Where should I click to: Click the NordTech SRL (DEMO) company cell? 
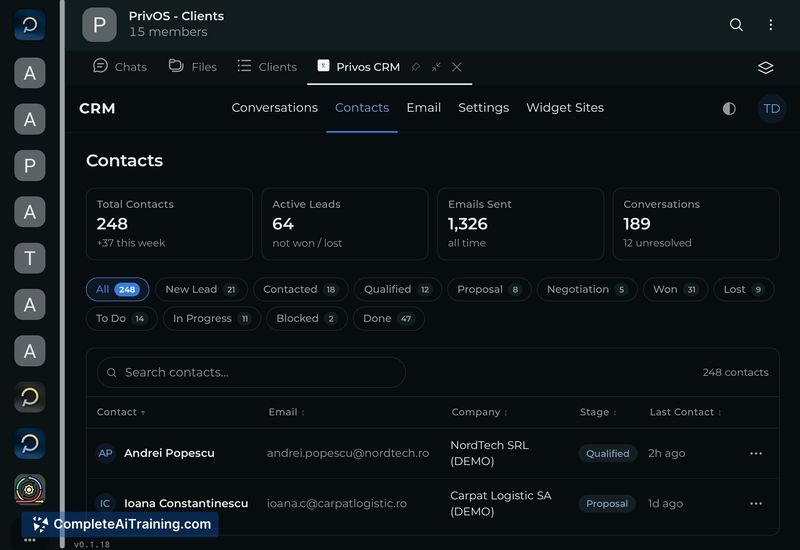(x=489, y=453)
